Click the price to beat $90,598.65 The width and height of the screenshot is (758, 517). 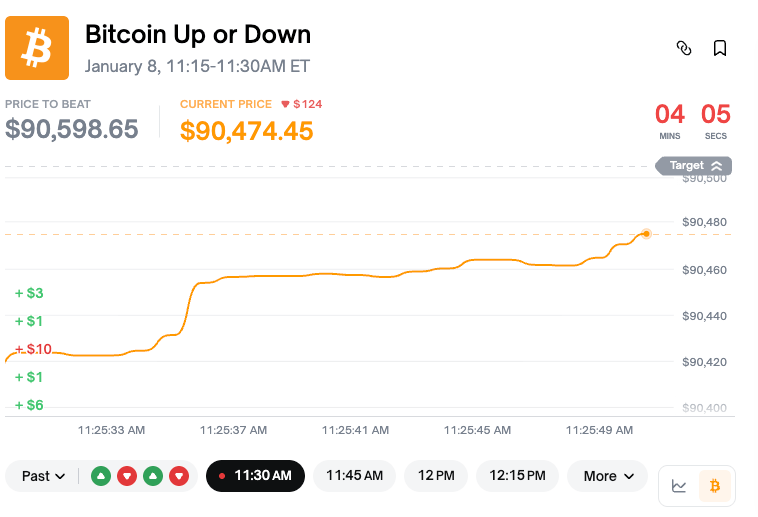click(x=72, y=129)
